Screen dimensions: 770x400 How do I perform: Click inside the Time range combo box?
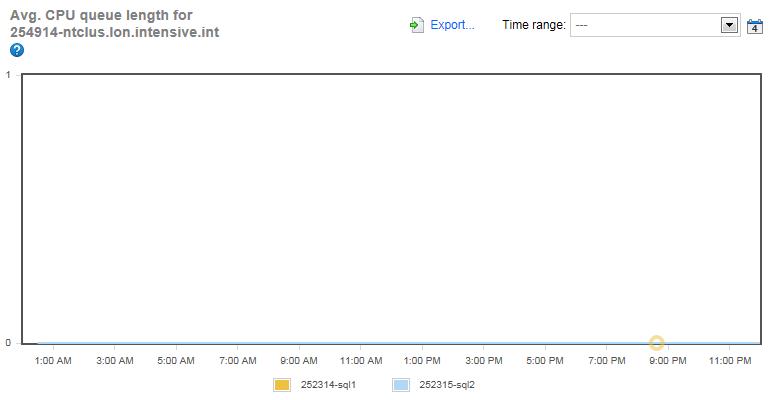pos(645,25)
